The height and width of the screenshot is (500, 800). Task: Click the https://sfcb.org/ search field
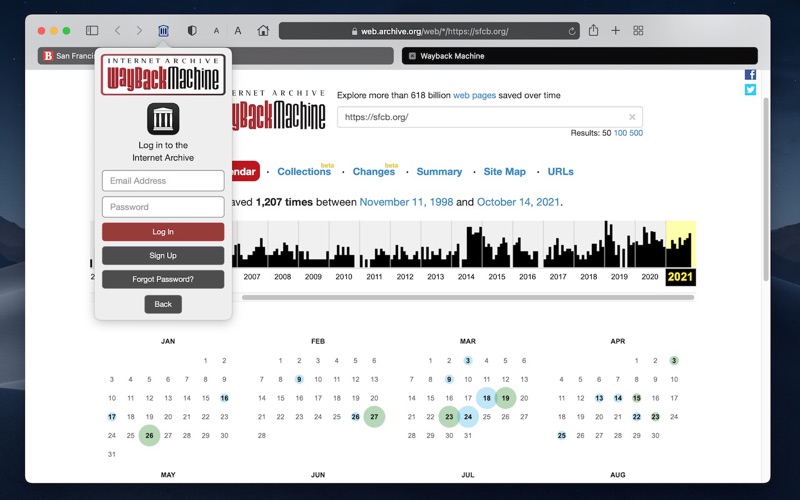pos(490,117)
